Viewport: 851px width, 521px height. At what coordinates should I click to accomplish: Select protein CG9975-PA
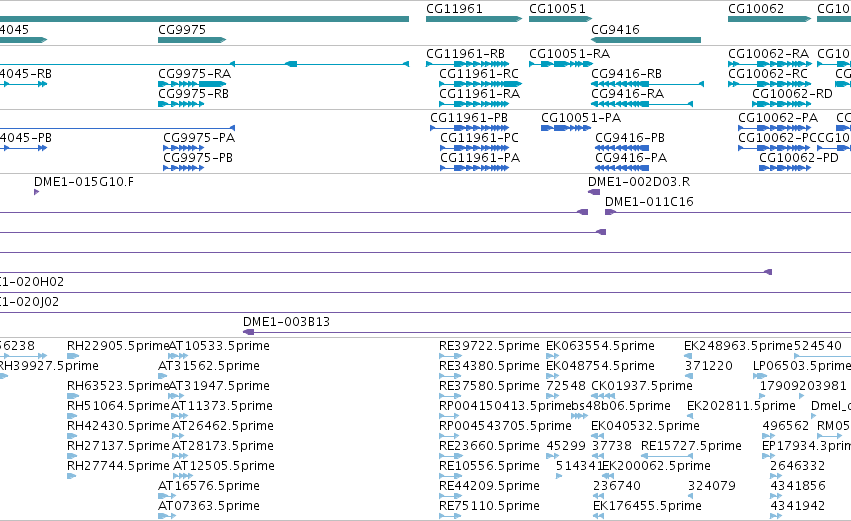[x=183, y=148]
